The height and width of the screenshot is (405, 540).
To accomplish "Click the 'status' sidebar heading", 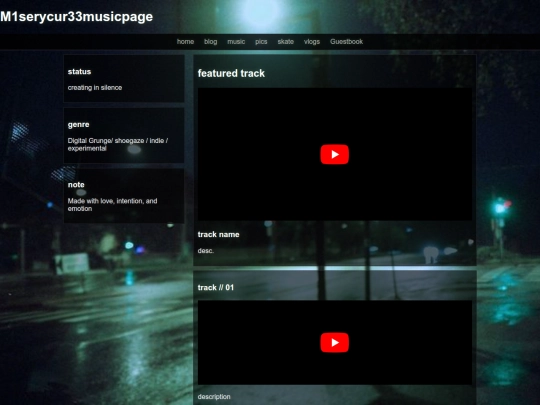I will pyautogui.click(x=79, y=72).
